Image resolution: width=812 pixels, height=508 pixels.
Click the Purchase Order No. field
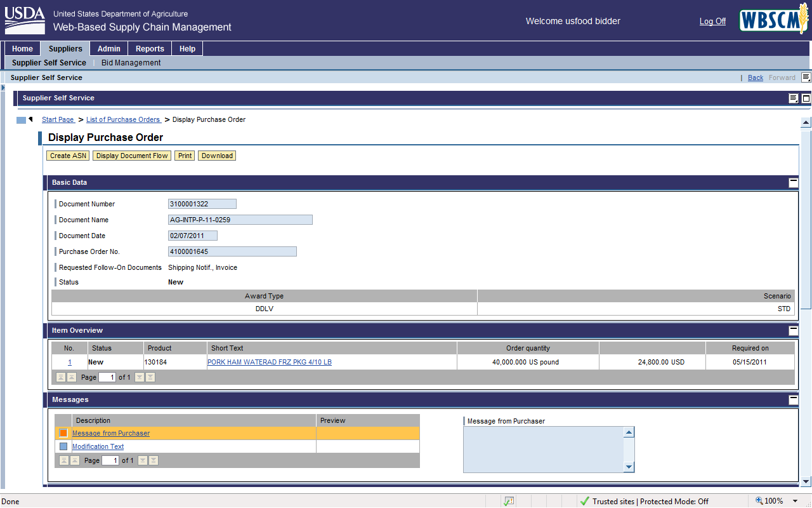click(232, 251)
